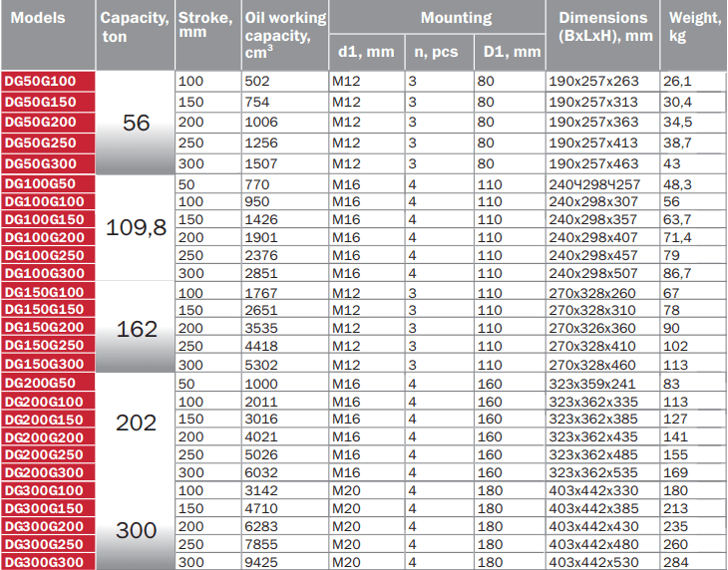The width and height of the screenshot is (728, 570).
Task: Click the DG150G200 model name
Action: point(48,327)
